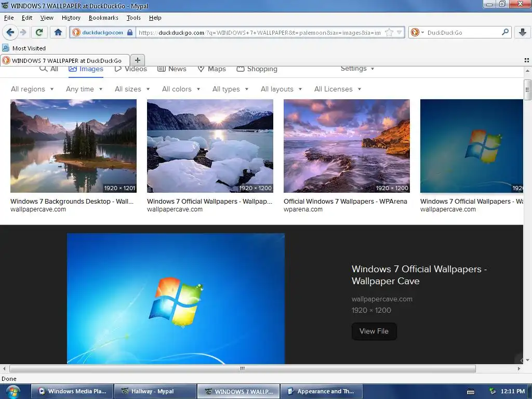532x399 pixels.
Task: Open the View menu
Action: [47, 18]
